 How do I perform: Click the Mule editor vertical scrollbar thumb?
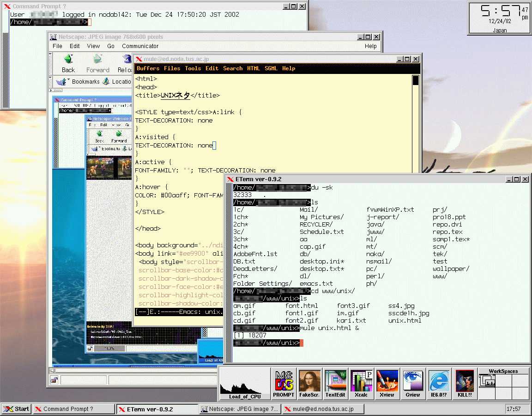[x=416, y=80]
